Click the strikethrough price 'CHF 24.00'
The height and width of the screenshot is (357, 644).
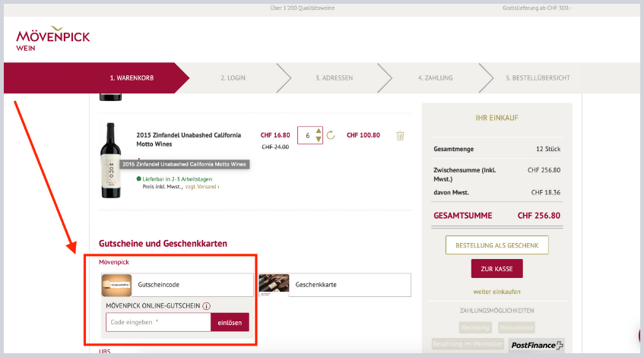[x=275, y=147]
